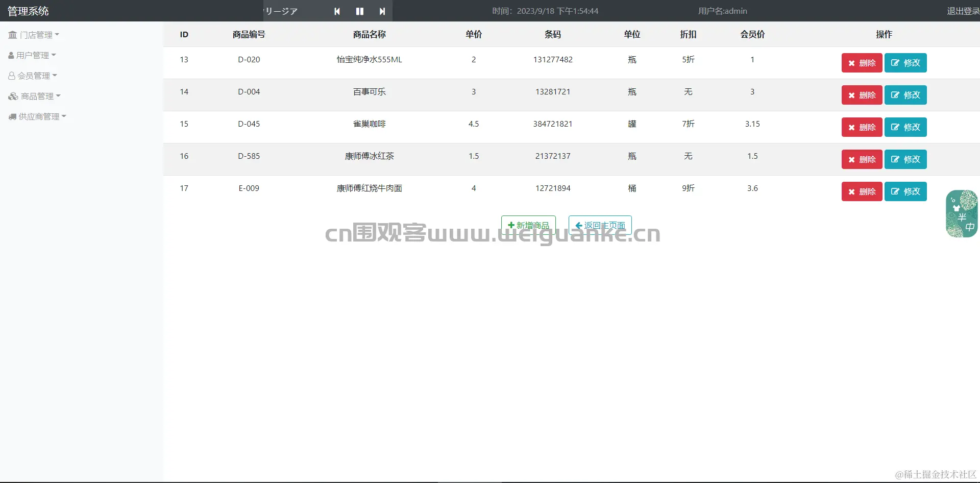Screen dimensions: 980x483
Task: Expand the 供应商管理 sidebar menu
Action: (38, 116)
